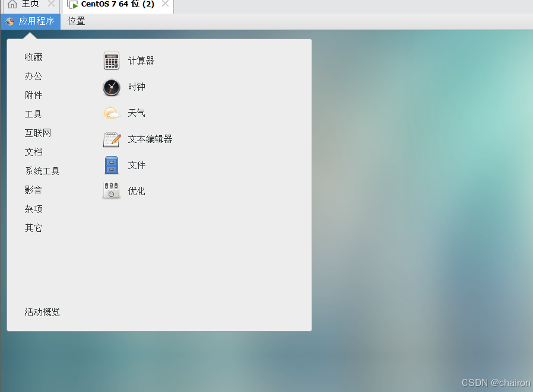
Task: Open the 附件 (Accessories) category
Action: coord(33,95)
